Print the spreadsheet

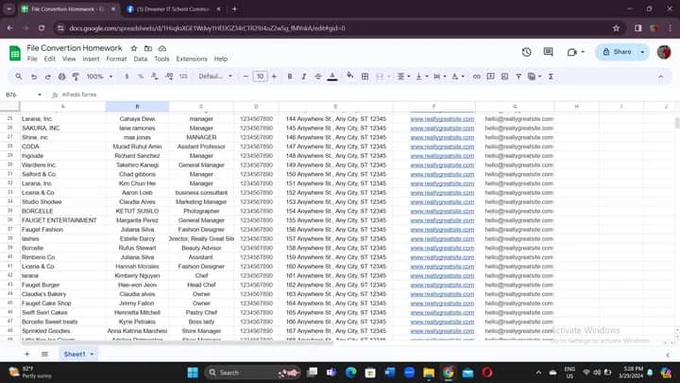62,76
